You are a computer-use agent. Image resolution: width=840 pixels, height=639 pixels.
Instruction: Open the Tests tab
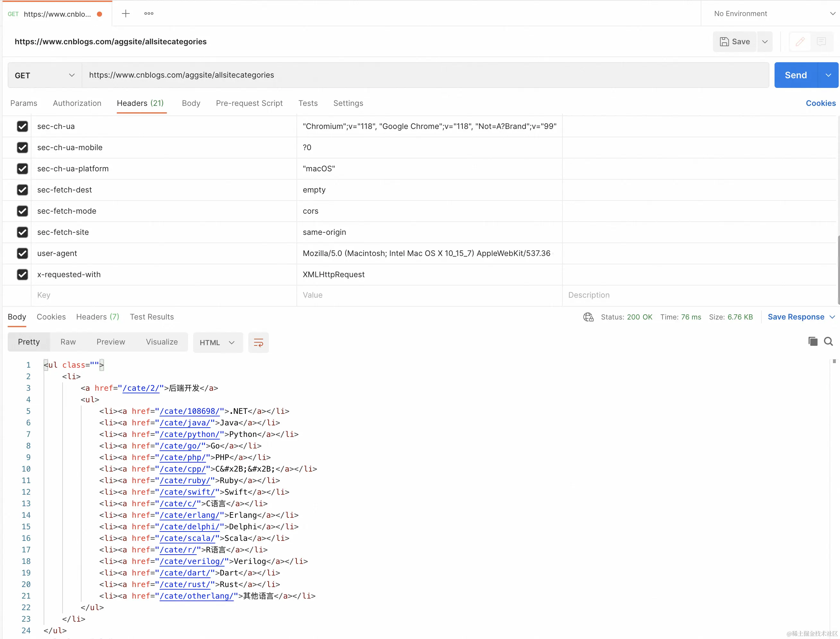tap(308, 103)
